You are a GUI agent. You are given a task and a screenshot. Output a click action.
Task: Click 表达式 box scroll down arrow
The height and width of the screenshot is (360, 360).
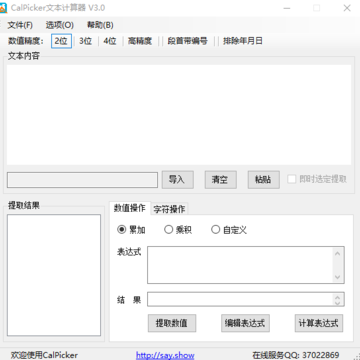[x=337, y=277]
